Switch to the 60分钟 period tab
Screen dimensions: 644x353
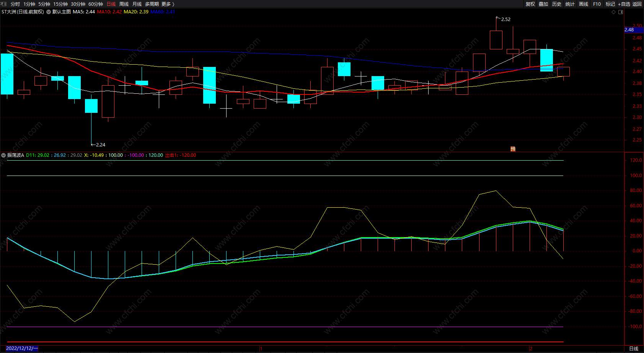pyautogui.click(x=95, y=4)
